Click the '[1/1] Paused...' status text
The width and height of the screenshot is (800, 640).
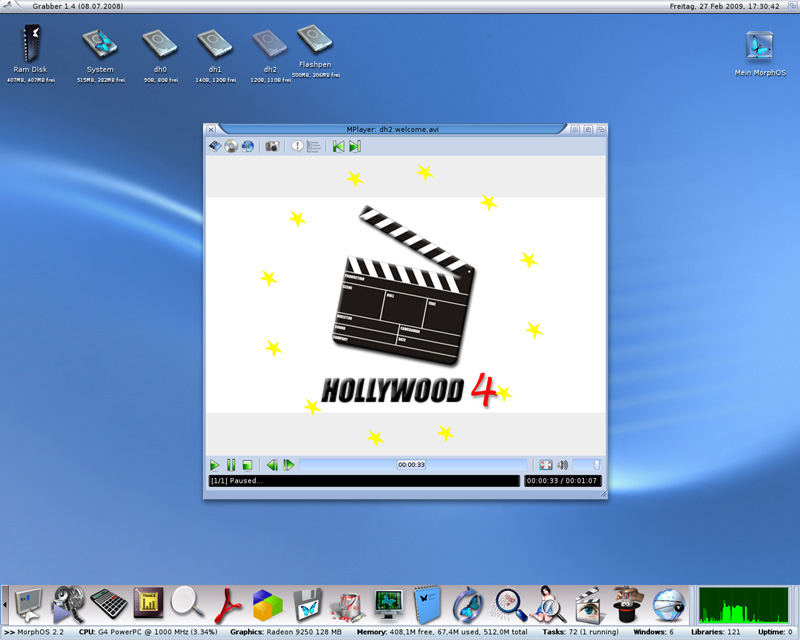pyautogui.click(x=236, y=481)
